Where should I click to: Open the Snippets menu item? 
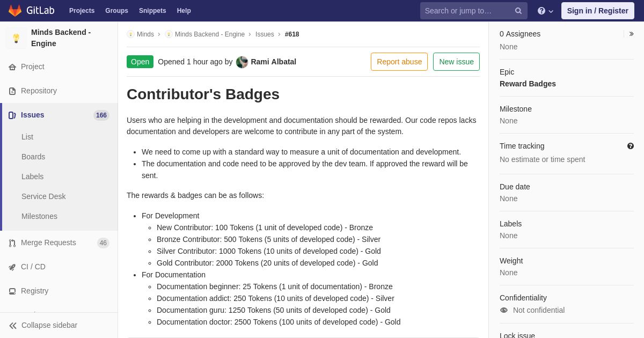coord(152,11)
